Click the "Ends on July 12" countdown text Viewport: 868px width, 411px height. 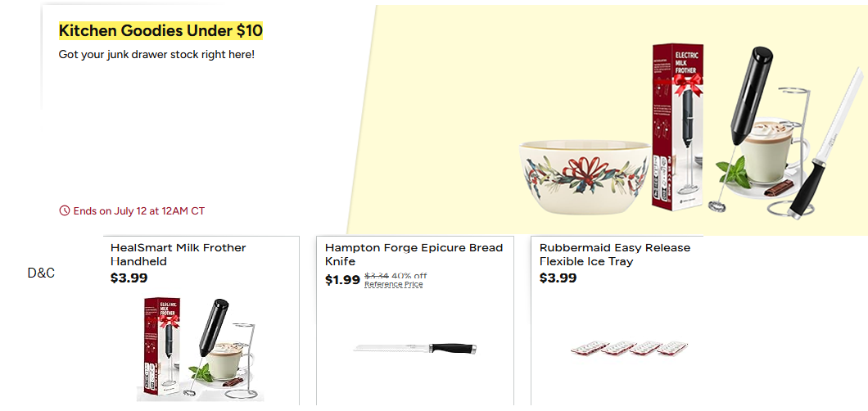tap(138, 210)
